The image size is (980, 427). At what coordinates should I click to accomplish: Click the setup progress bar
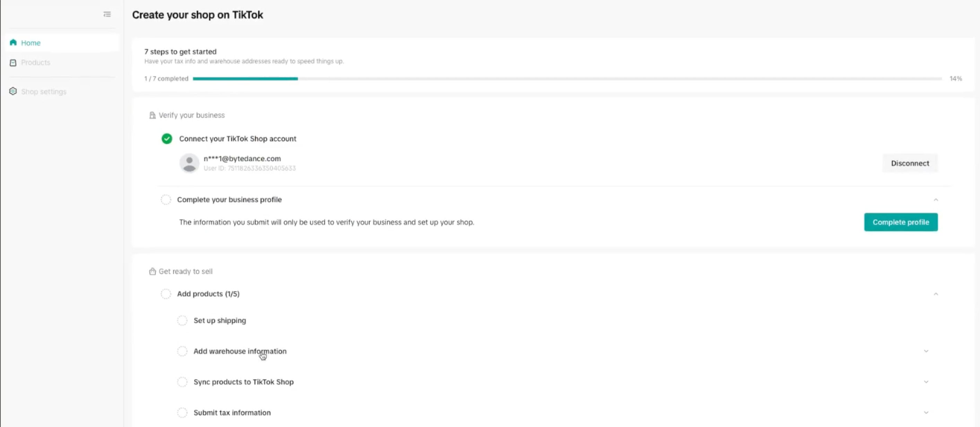[x=567, y=79]
